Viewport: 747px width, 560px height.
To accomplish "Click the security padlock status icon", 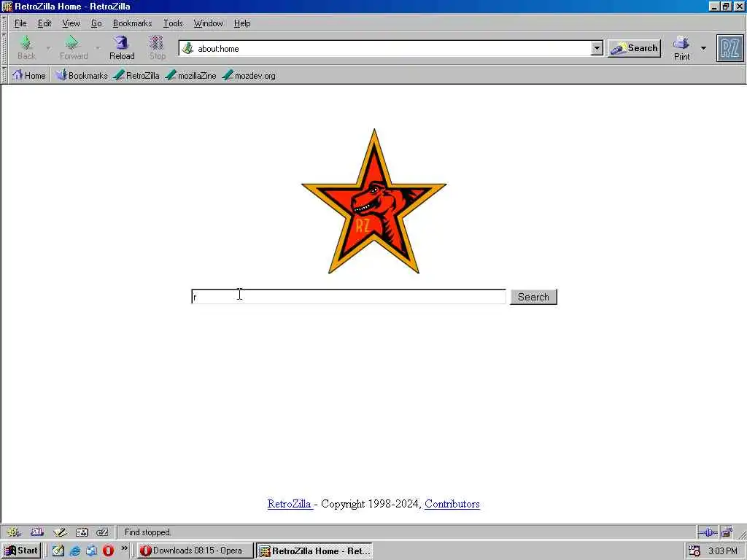I will (727, 532).
